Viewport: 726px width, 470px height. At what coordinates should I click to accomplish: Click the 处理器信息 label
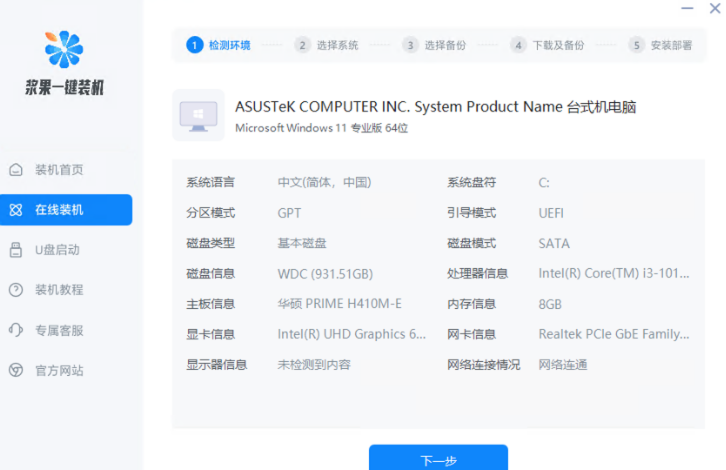477,274
